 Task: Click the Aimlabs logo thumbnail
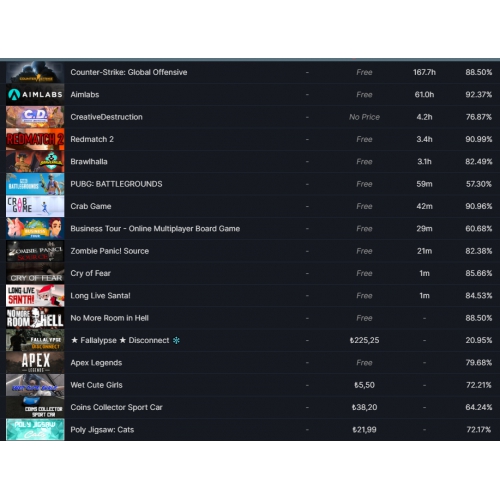point(35,95)
